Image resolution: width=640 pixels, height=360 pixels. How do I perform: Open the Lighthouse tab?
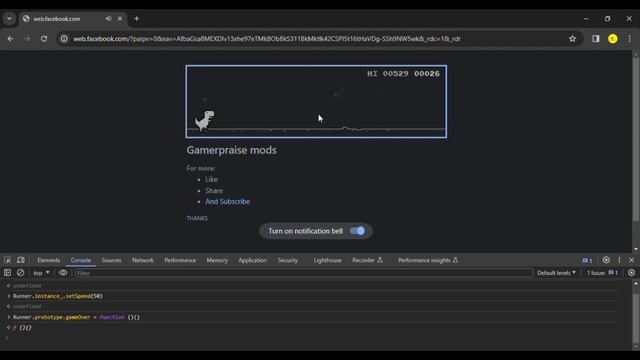pos(327,260)
